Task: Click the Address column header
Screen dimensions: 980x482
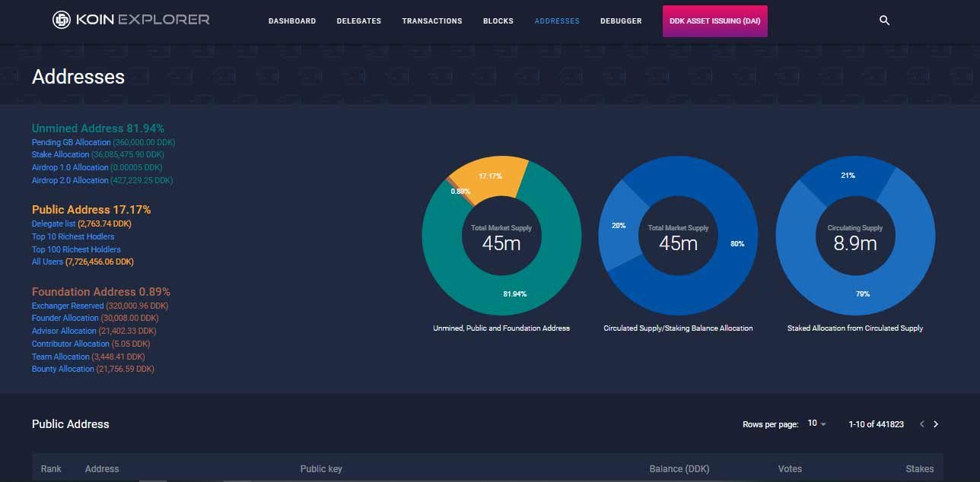Action: (x=102, y=469)
